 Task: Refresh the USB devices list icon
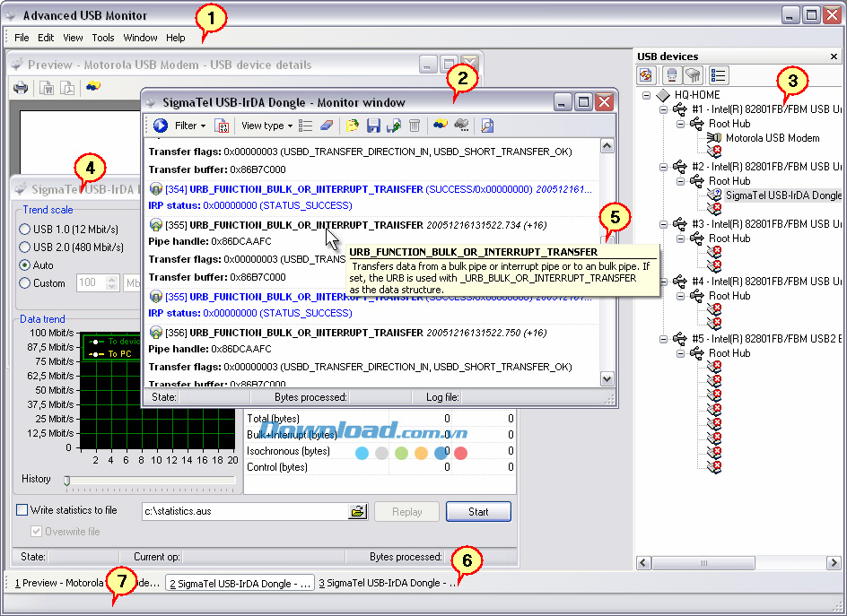tap(646, 75)
